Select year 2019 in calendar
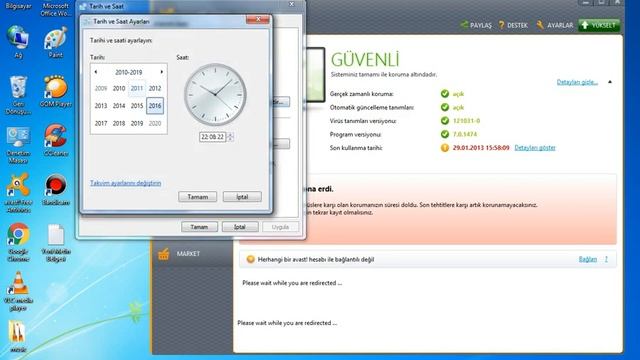 [137, 123]
